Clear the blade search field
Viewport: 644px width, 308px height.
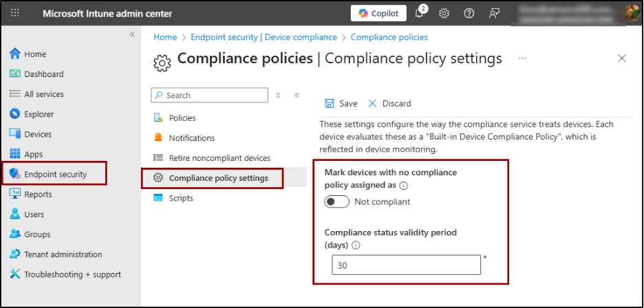(x=278, y=96)
